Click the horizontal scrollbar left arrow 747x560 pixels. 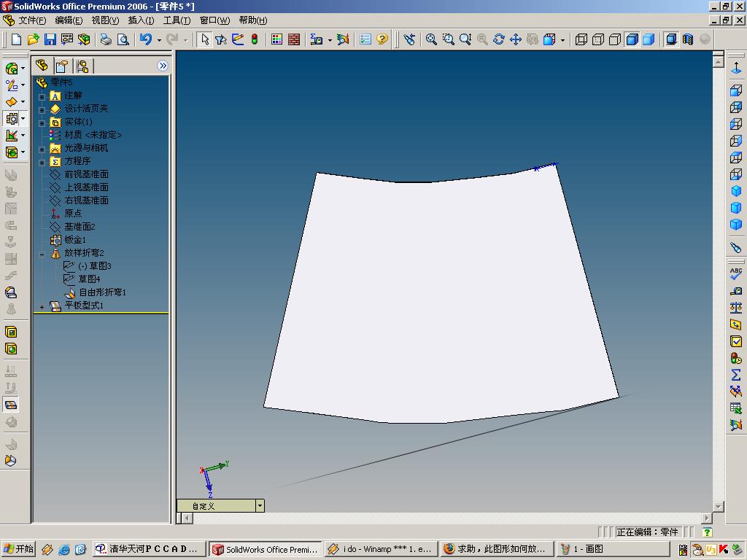coord(187,518)
